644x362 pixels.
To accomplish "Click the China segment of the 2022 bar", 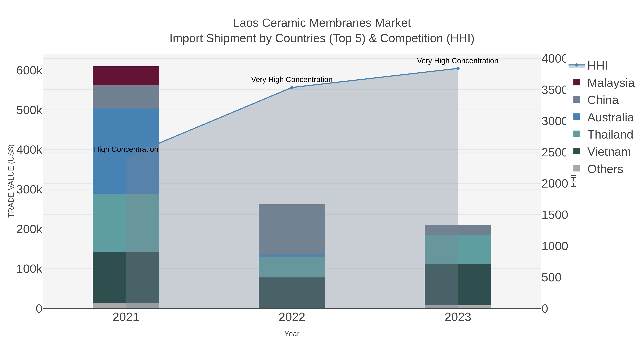I will 292,229.
